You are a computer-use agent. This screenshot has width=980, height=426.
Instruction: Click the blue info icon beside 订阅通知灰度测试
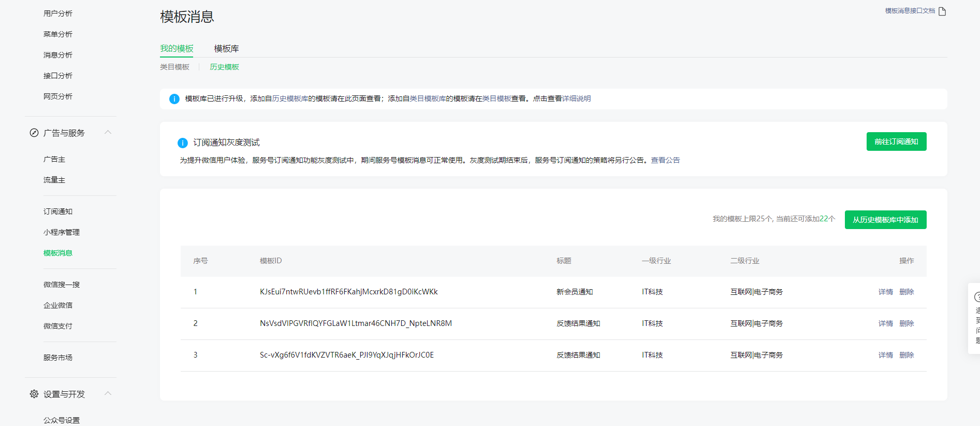click(x=183, y=143)
